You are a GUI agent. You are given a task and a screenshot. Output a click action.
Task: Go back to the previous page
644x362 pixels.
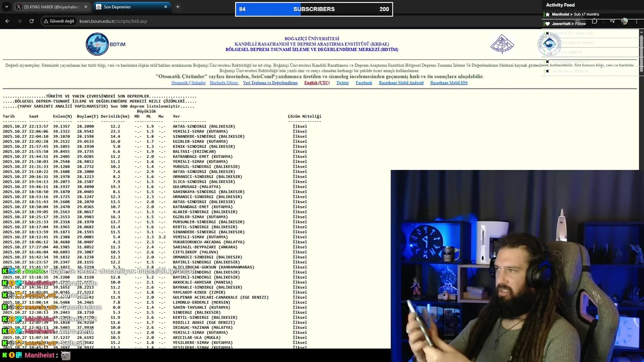(x=7, y=21)
